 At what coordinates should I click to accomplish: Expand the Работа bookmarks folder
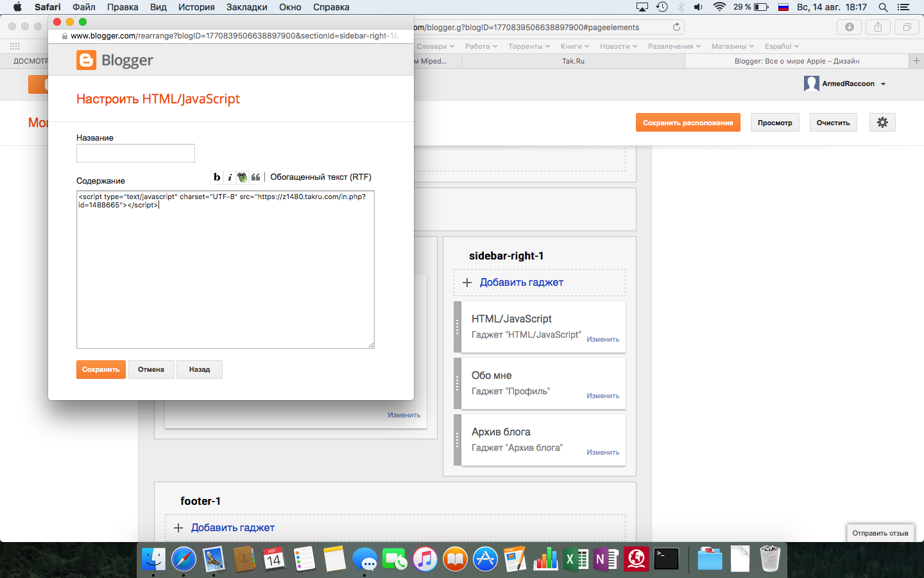pyautogui.click(x=481, y=46)
